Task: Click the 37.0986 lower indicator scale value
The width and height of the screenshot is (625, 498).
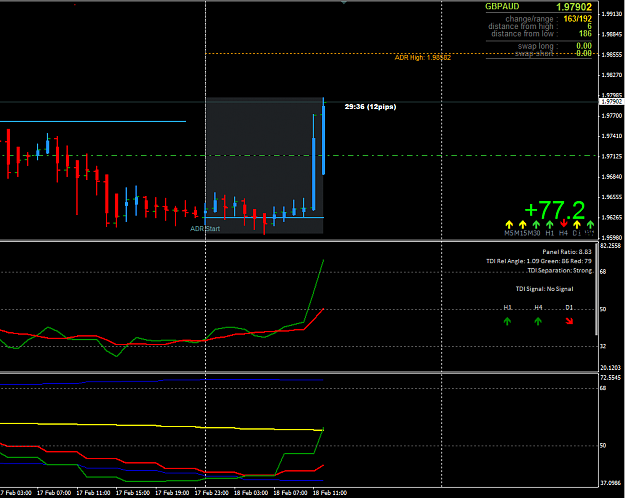Action: click(610, 483)
